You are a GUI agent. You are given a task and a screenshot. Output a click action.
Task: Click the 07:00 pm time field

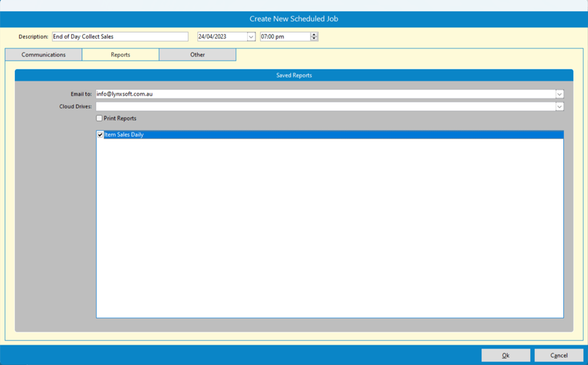pyautogui.click(x=285, y=37)
